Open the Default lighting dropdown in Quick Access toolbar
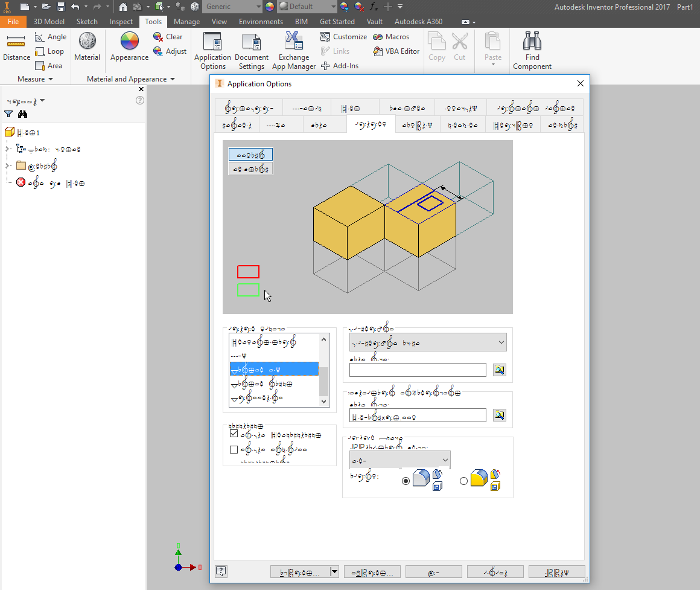The width and height of the screenshot is (700, 590). (307, 7)
